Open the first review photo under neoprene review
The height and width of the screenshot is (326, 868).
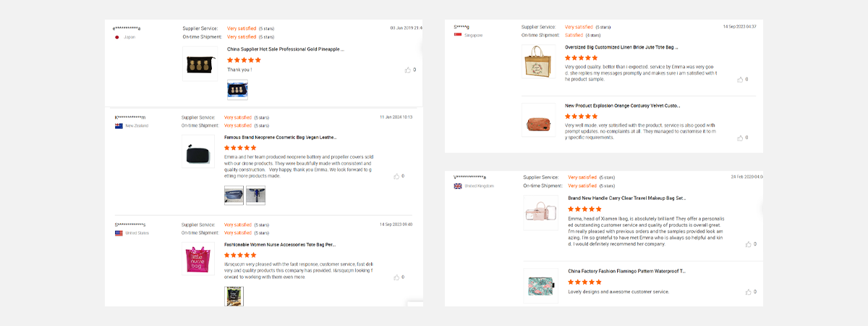pos(234,195)
